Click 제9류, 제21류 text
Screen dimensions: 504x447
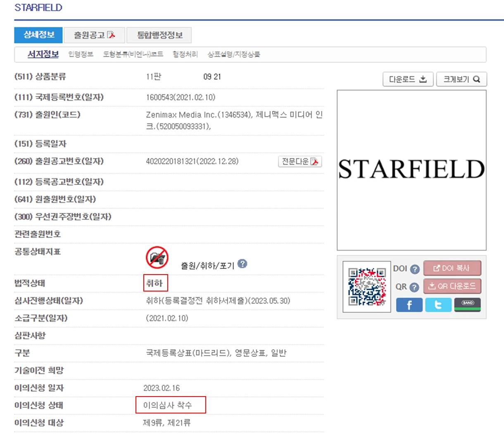click(167, 423)
